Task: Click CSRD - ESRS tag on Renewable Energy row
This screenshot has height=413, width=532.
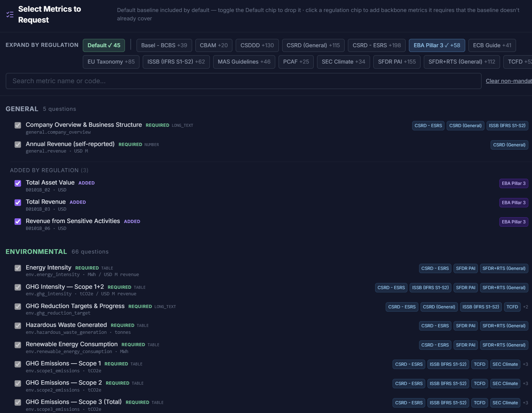Action: pyautogui.click(x=435, y=345)
